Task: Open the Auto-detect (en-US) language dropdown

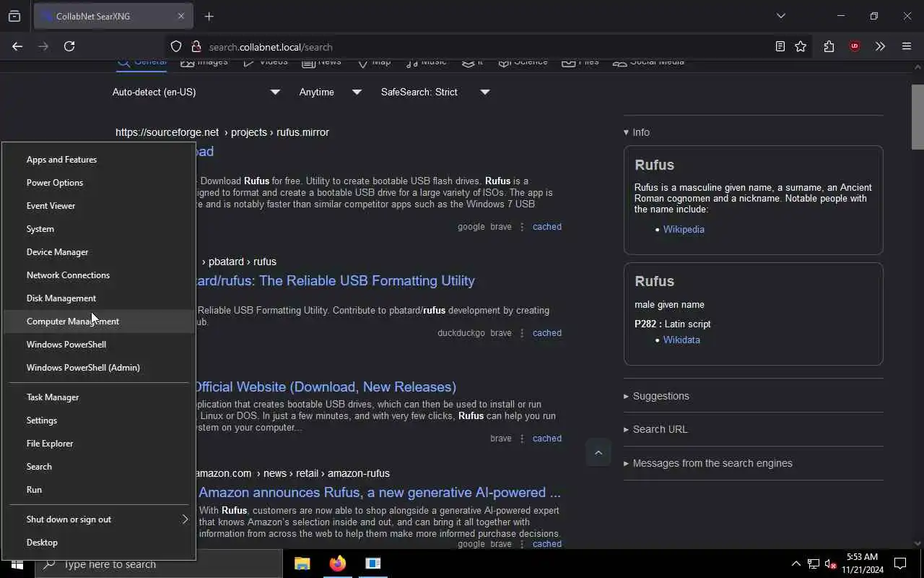Action: (x=196, y=92)
